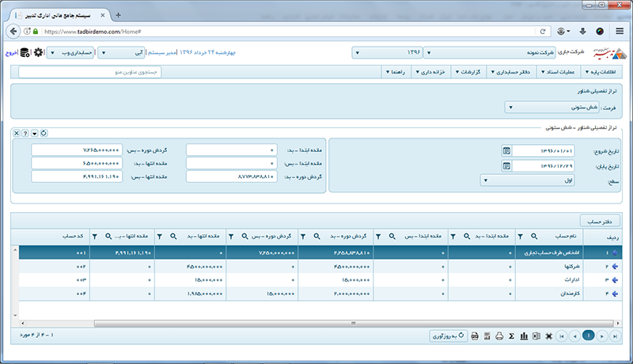
Task: Click the database icon beside the gear
Action: [x=25, y=53]
